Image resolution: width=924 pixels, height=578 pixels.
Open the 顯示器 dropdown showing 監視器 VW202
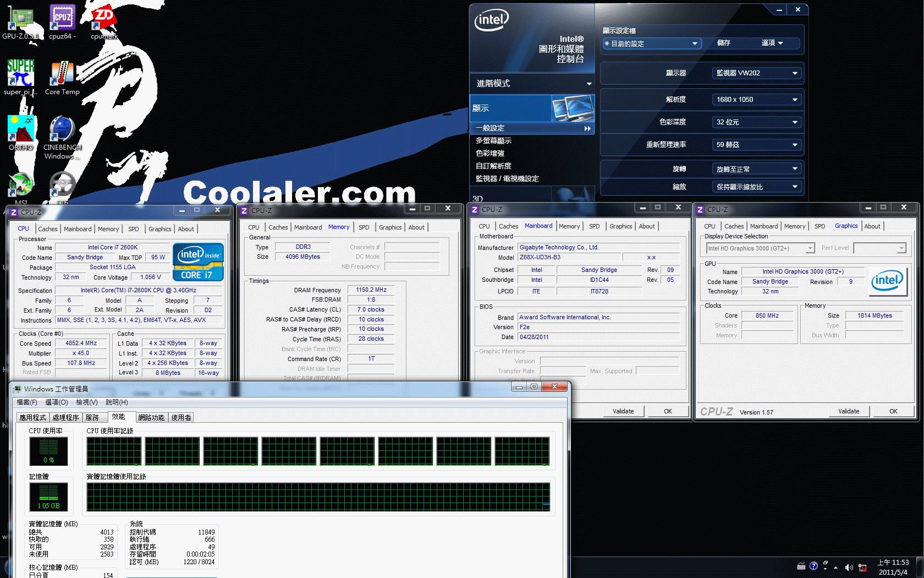[x=757, y=73]
